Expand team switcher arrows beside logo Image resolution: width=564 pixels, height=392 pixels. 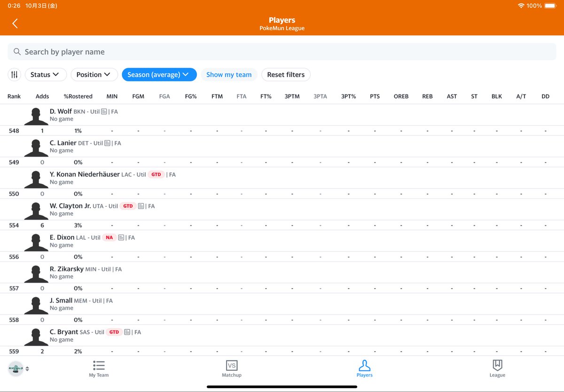point(27,369)
